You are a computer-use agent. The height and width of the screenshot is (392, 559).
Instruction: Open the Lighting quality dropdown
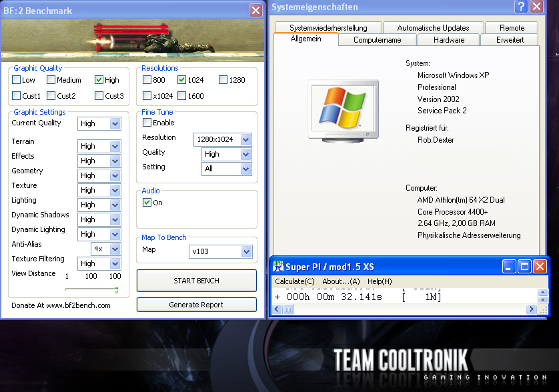point(115,205)
